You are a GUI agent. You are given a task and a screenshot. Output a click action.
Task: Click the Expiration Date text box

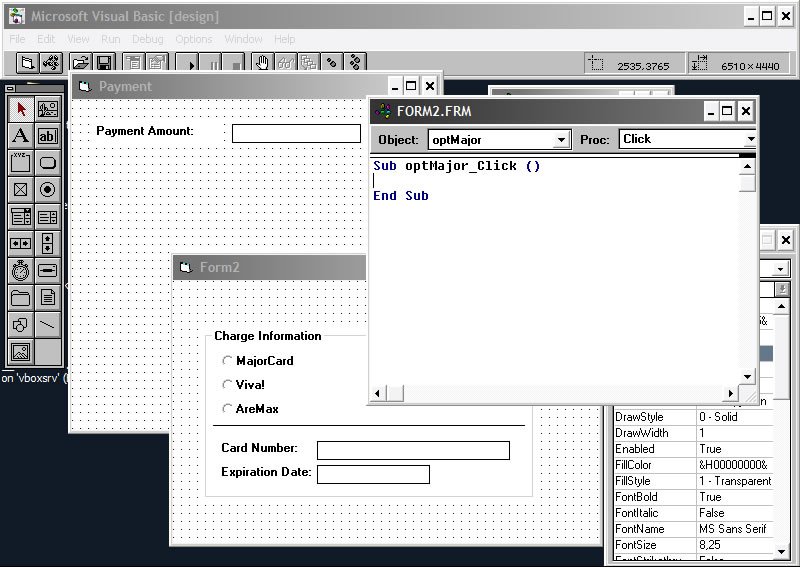coord(373,474)
